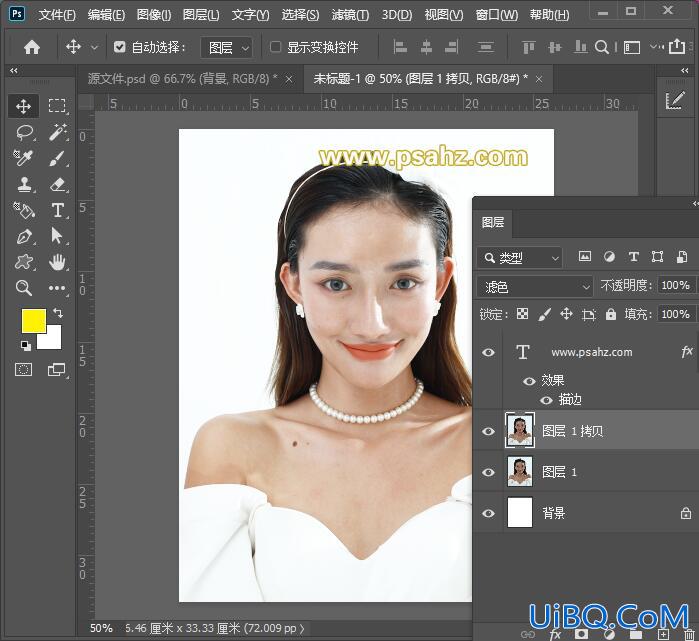Viewport: 699px width, 641px height.
Task: Open the 图层(L) menu
Action: pyautogui.click(x=201, y=15)
